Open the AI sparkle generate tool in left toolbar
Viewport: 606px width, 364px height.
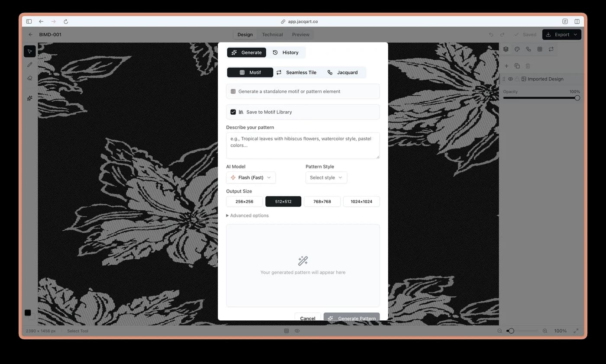(x=29, y=98)
